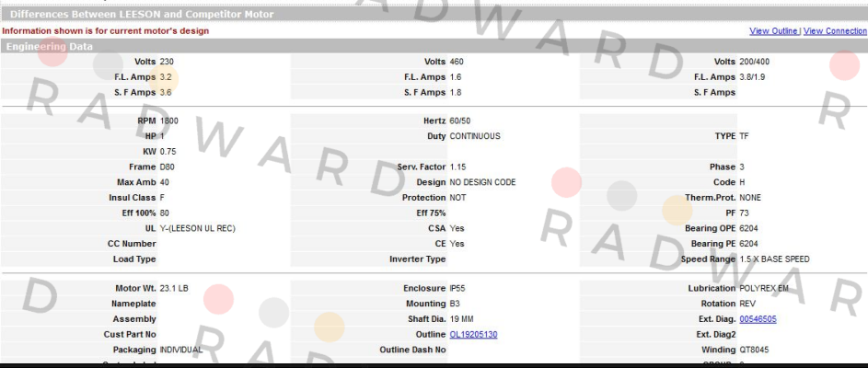
Task: Click Frame value D80
Action: point(168,167)
